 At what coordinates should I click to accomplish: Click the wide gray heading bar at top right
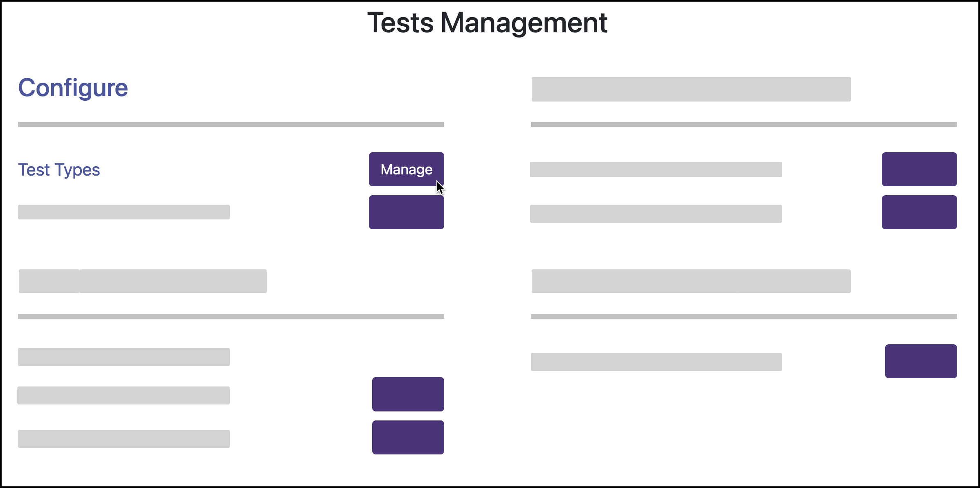[691, 89]
